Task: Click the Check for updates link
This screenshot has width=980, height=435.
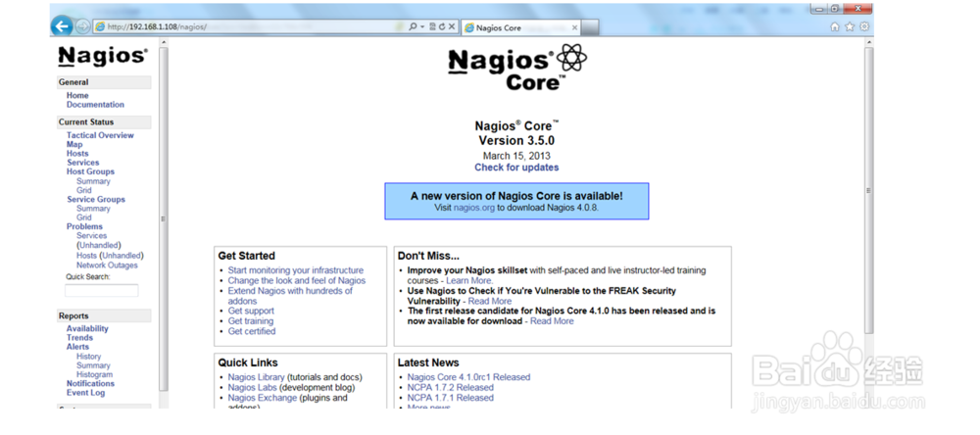Action: 516,168
